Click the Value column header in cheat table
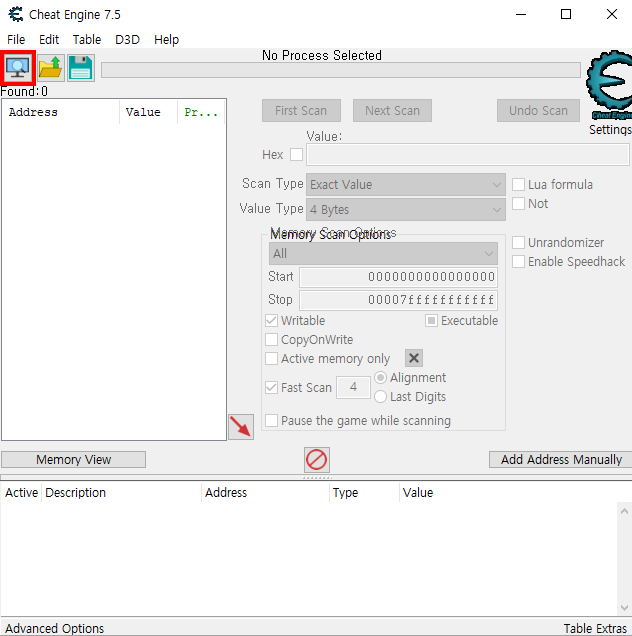 coord(418,492)
